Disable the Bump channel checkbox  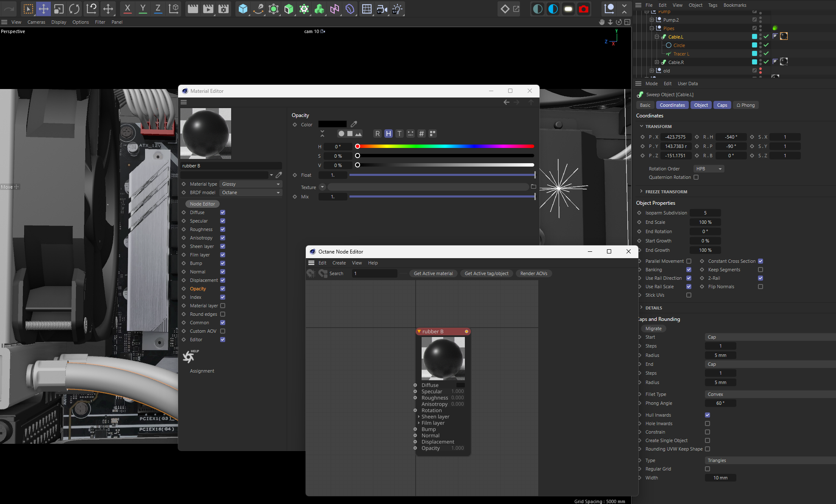[x=223, y=263]
